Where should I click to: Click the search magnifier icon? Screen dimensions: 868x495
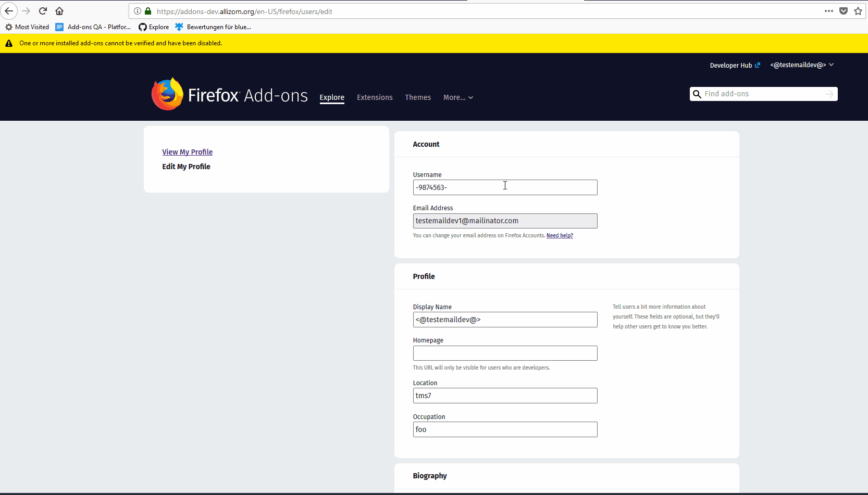[697, 94]
